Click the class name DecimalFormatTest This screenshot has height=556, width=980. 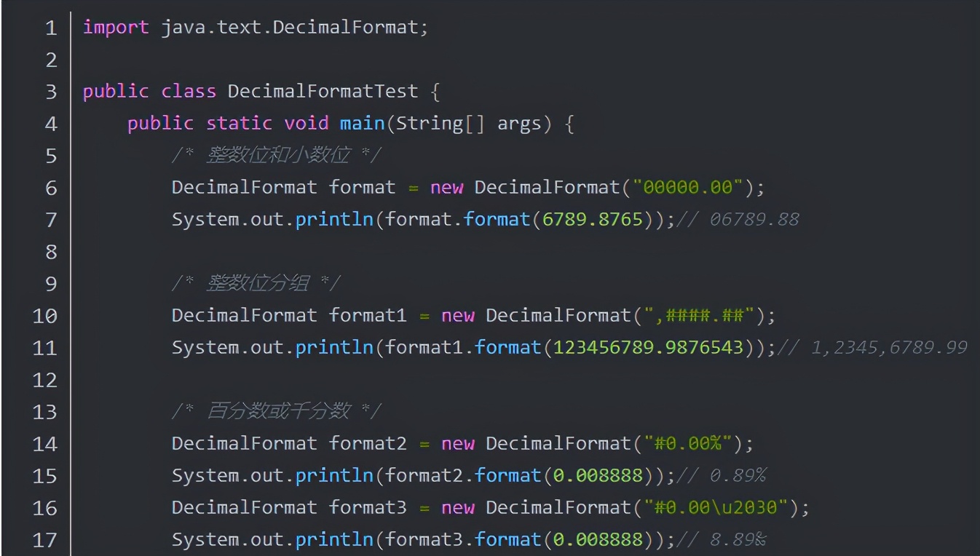323,92
